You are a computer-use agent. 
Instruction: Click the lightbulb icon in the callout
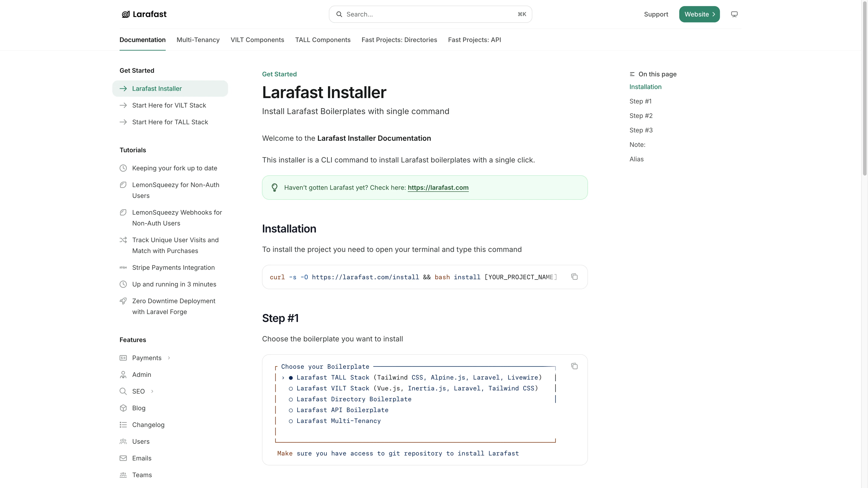click(x=275, y=188)
